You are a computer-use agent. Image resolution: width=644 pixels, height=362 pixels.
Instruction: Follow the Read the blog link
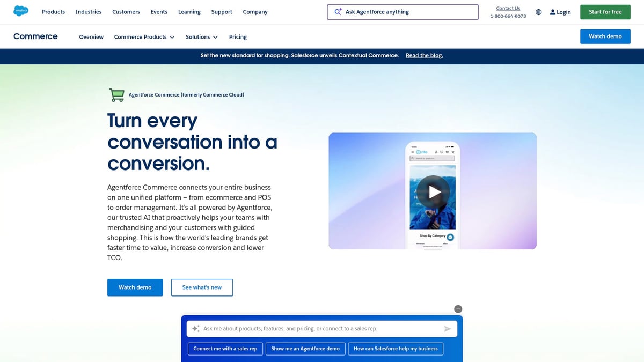pyautogui.click(x=424, y=55)
